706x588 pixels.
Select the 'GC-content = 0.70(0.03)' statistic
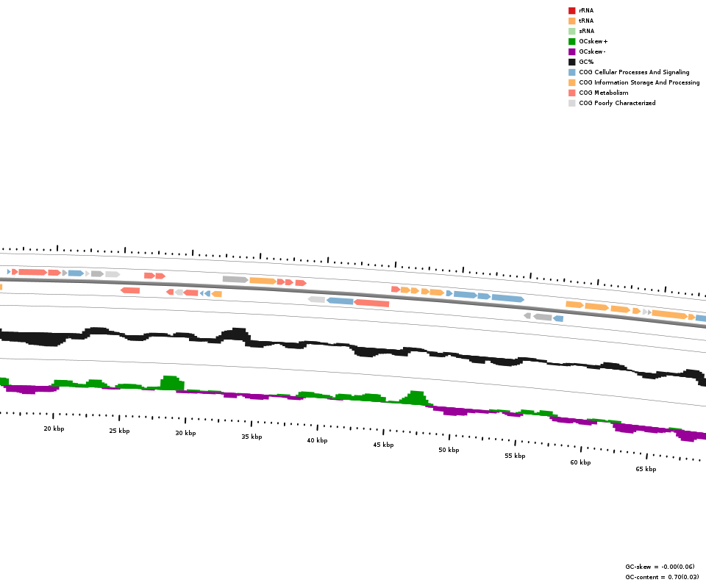tap(662, 577)
